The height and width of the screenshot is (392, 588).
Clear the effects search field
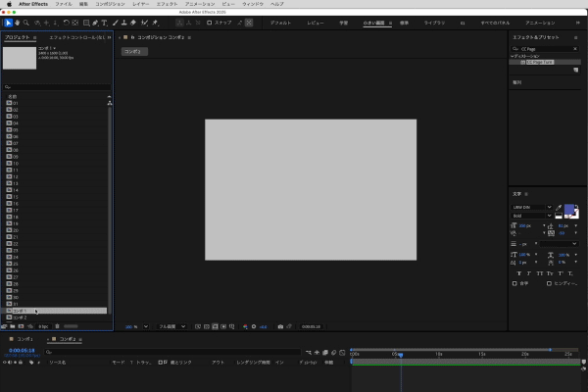575,49
